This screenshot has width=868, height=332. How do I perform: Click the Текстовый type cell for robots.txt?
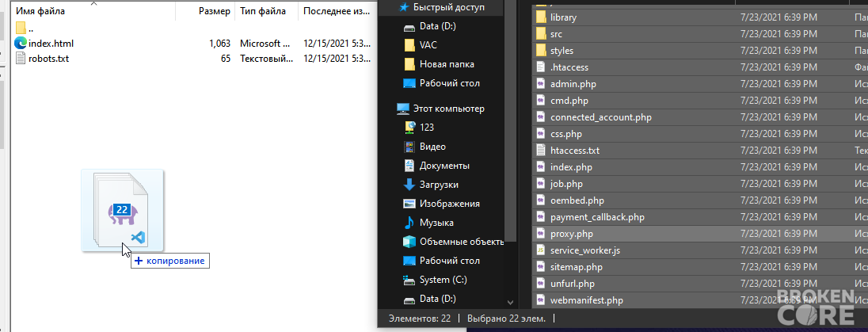[266, 58]
